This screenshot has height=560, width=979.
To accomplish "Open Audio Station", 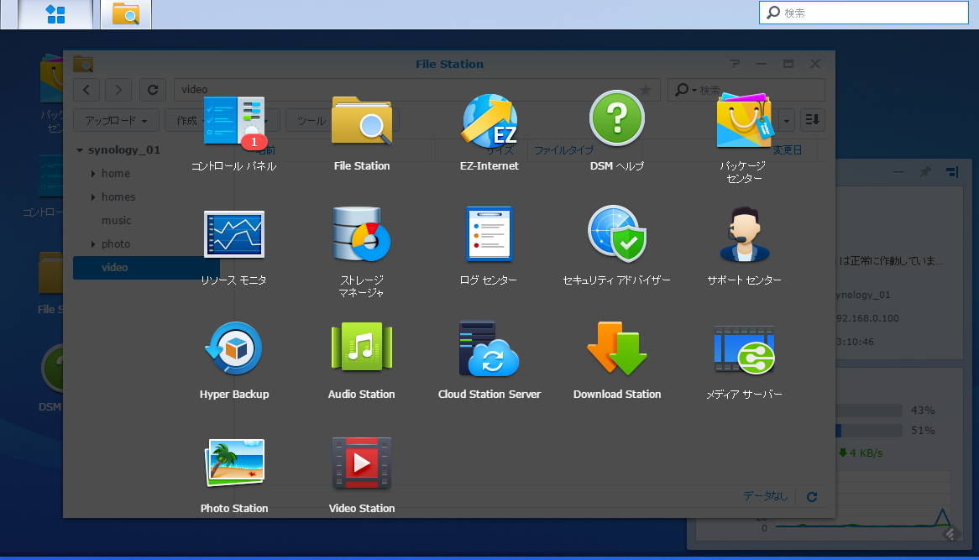I will pos(362,347).
